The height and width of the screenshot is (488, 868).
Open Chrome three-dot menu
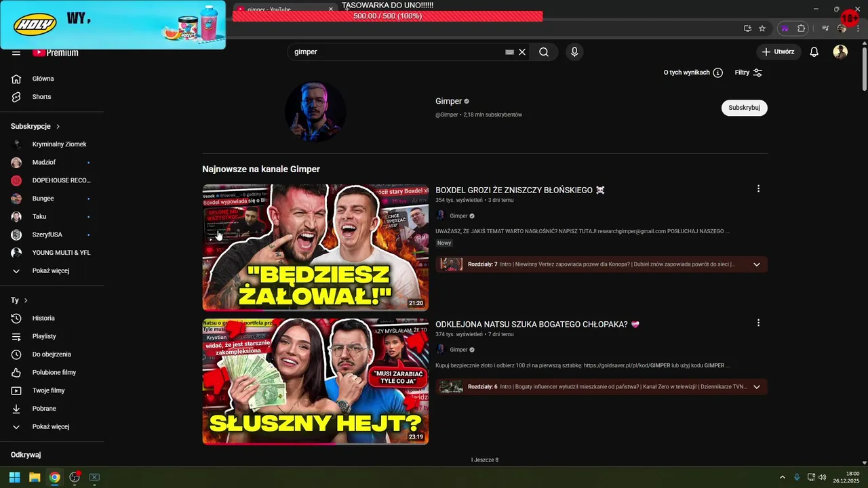856,28
